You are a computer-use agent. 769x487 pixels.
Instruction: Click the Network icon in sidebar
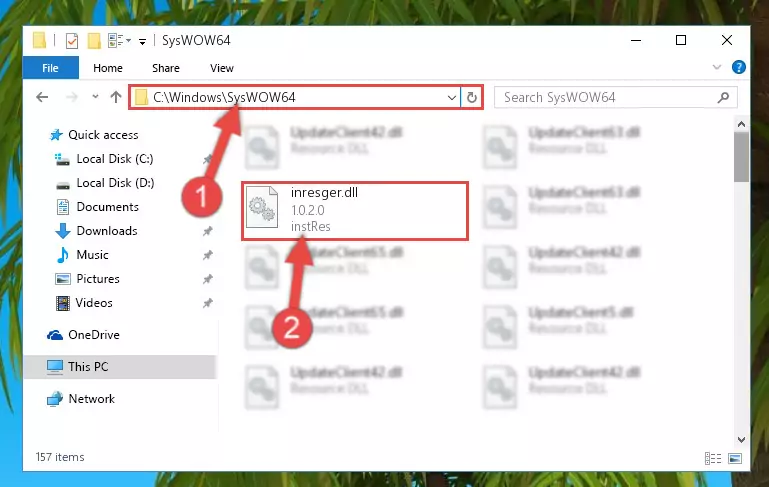(55, 399)
